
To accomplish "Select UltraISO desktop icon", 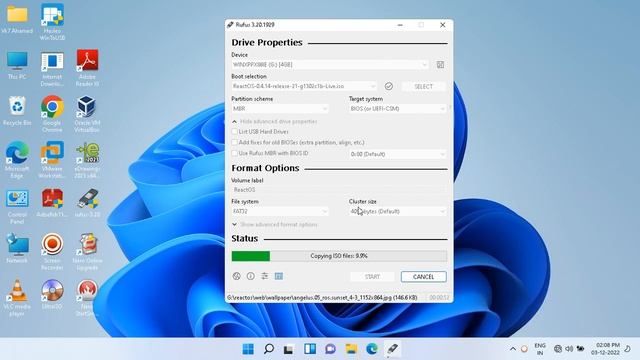I will 52,294.
